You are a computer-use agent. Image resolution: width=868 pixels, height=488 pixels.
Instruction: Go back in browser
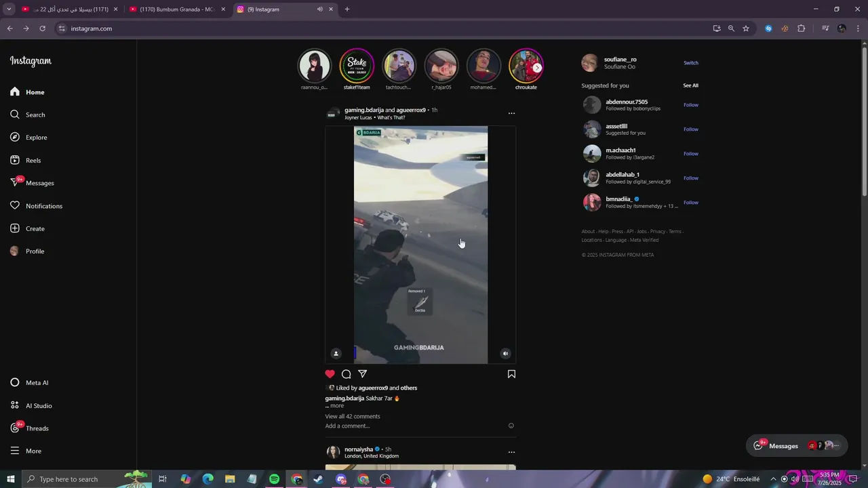(x=9, y=28)
